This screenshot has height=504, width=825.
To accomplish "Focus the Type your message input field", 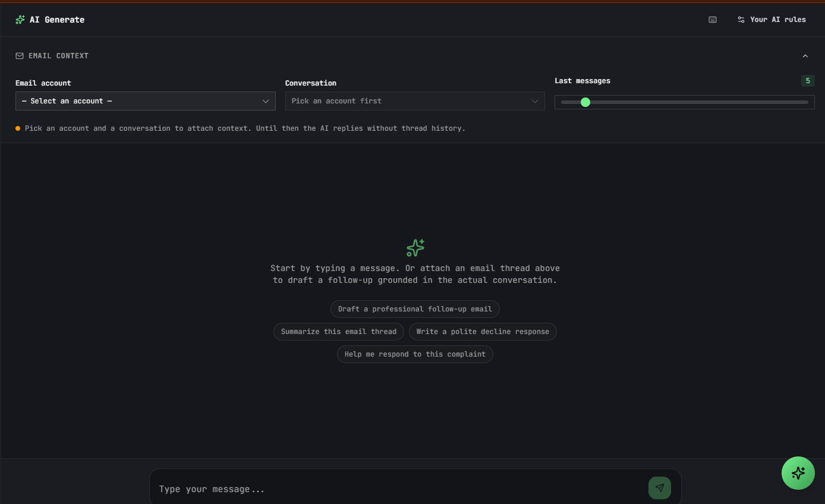I will point(400,489).
